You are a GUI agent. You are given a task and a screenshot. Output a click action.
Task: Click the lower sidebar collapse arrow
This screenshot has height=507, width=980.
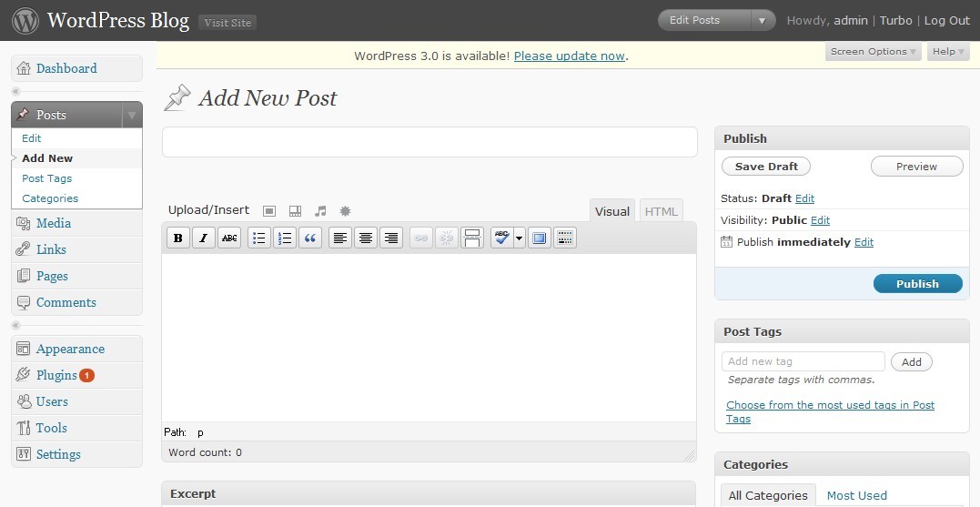pos(16,325)
